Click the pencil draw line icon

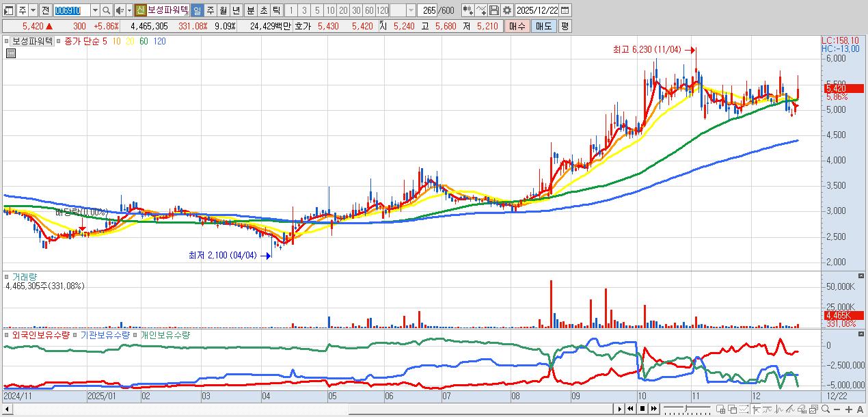pyautogui.click(x=790, y=409)
